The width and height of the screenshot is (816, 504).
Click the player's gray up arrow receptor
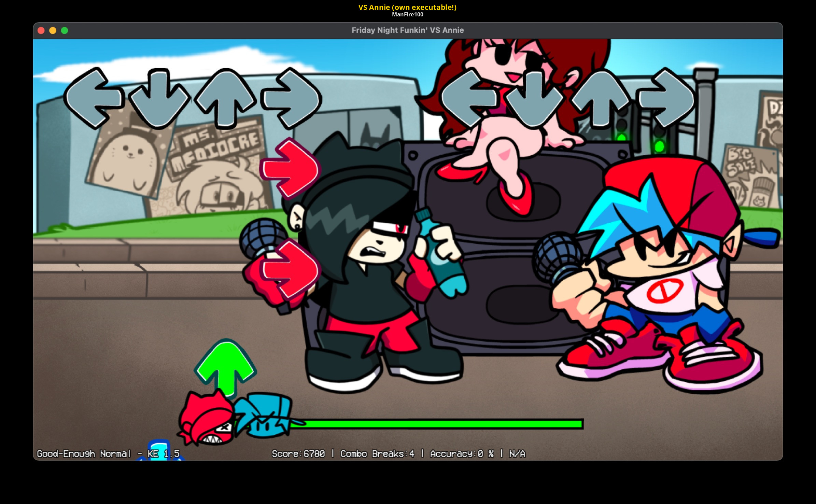click(x=601, y=99)
